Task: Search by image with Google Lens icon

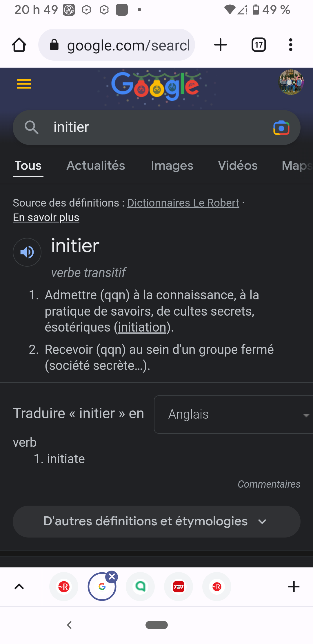Action: 281,128
